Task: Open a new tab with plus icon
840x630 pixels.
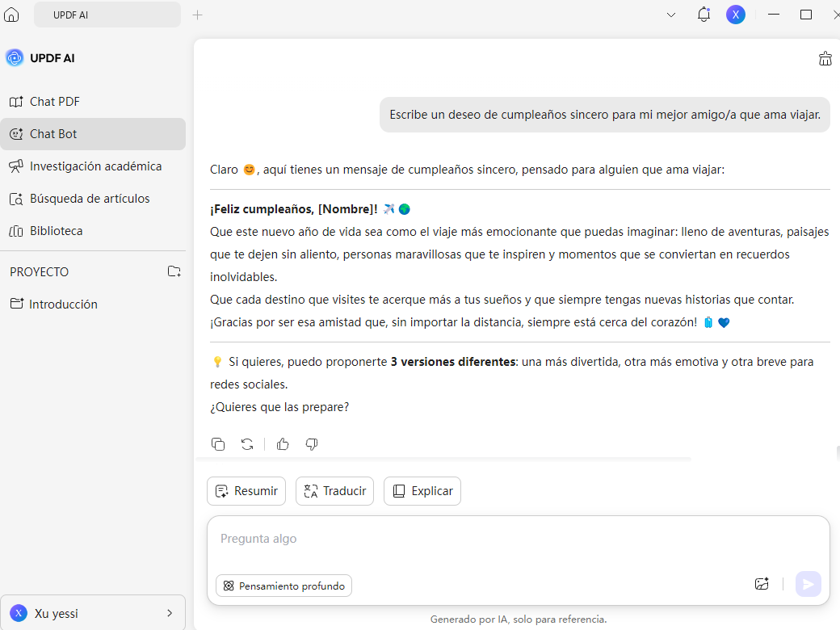Action: click(198, 15)
